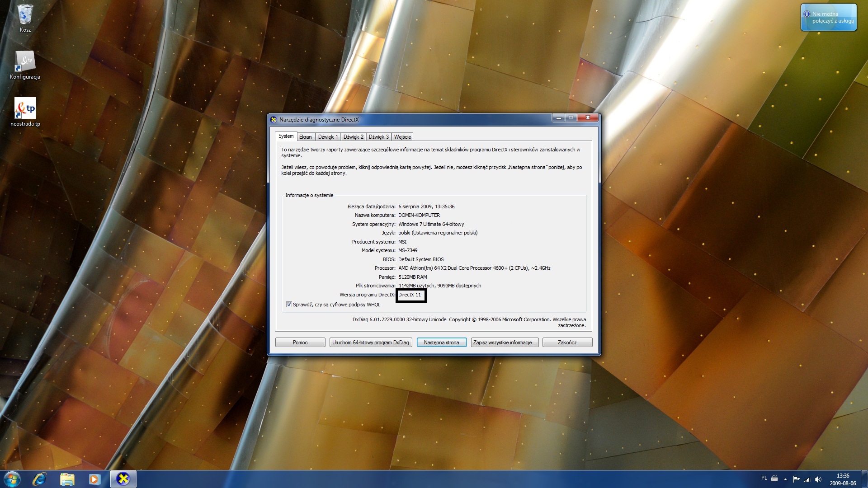This screenshot has width=868, height=488.
Task: Switch to the Dźwięk 2 tab
Action: click(353, 137)
